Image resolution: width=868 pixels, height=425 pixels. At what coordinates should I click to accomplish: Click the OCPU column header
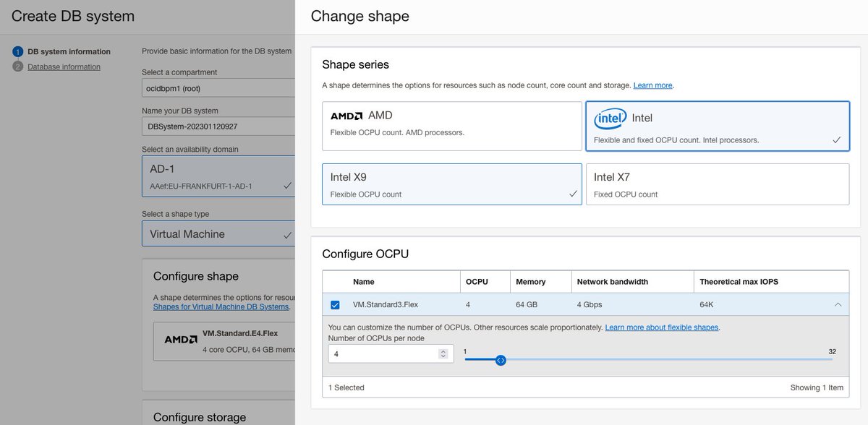point(477,282)
